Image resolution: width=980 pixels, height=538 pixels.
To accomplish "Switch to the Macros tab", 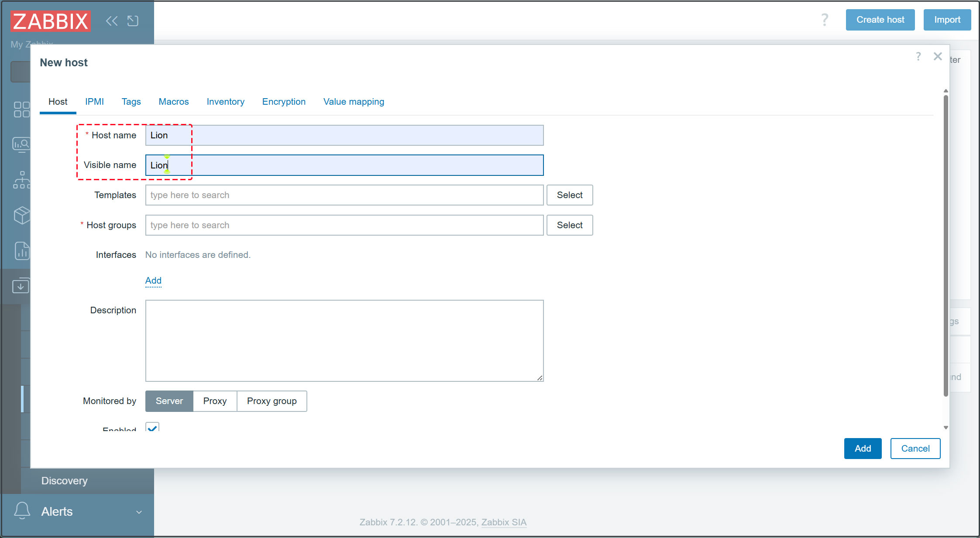I will pos(174,102).
